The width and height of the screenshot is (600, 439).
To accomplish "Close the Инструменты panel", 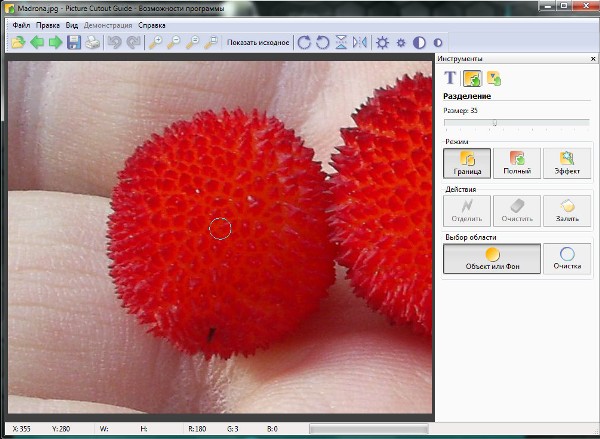I will click(x=593, y=59).
